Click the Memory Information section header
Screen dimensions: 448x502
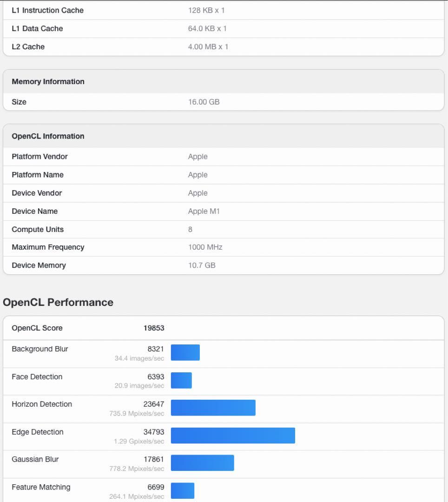pyautogui.click(x=48, y=82)
